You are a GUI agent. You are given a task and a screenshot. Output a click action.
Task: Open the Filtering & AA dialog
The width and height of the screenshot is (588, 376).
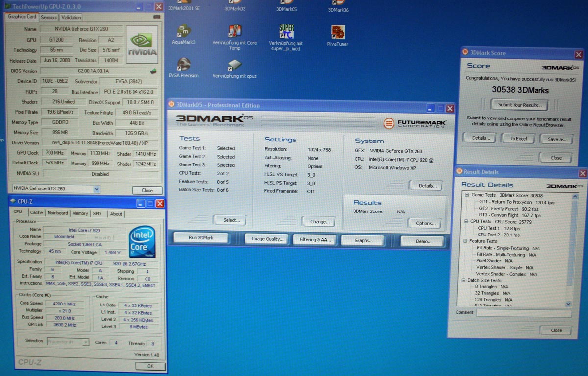pos(315,240)
